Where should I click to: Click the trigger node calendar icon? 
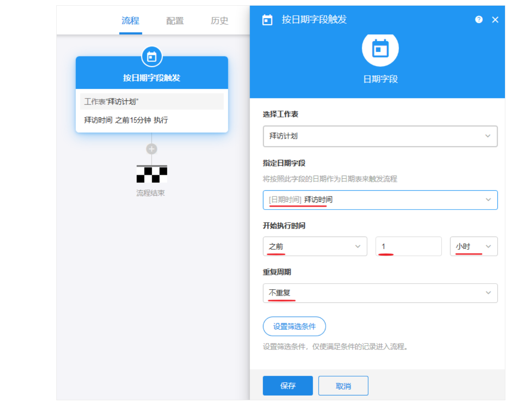coord(152,57)
